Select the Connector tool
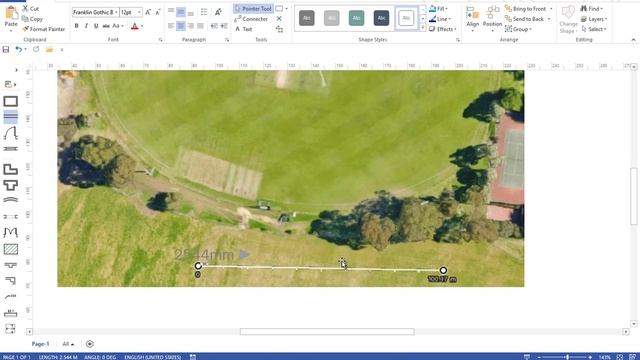This screenshot has width=640, height=360. pos(251,19)
